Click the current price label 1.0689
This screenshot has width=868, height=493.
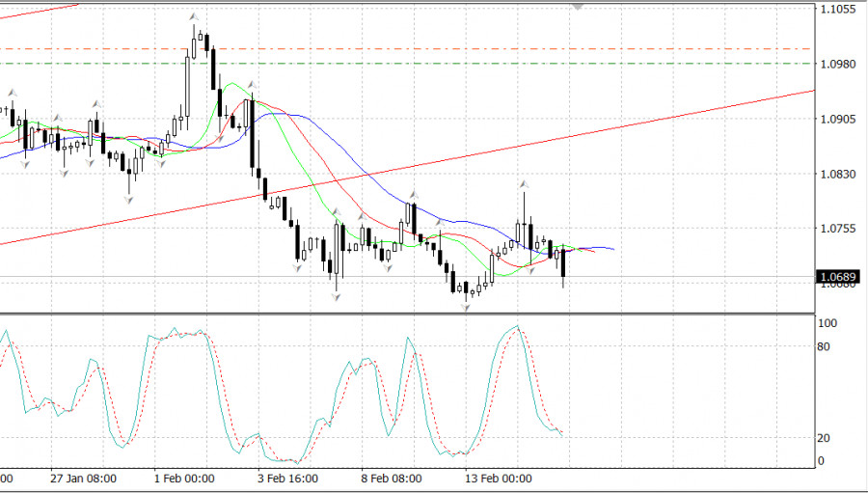(835, 278)
